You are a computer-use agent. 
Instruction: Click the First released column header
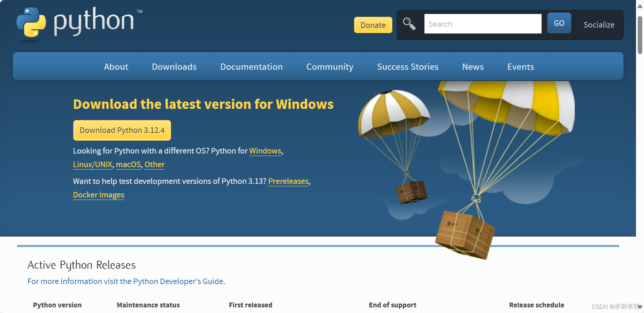coord(251,305)
